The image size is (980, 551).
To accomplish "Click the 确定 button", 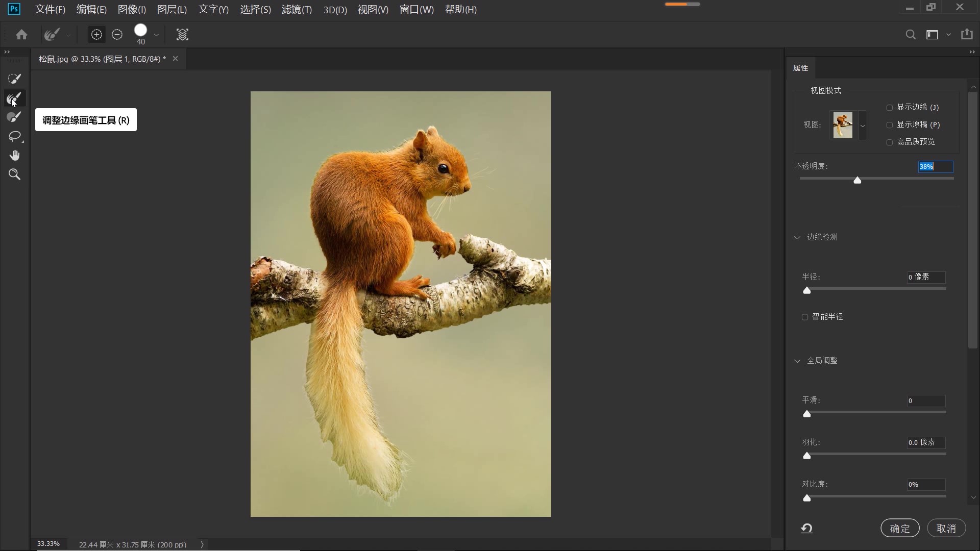I will click(x=900, y=528).
